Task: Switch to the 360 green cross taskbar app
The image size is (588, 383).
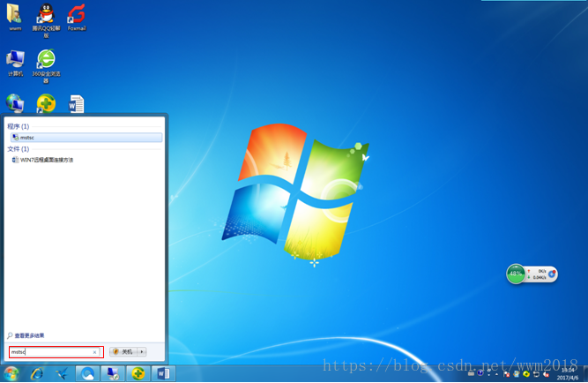Action: [x=138, y=373]
